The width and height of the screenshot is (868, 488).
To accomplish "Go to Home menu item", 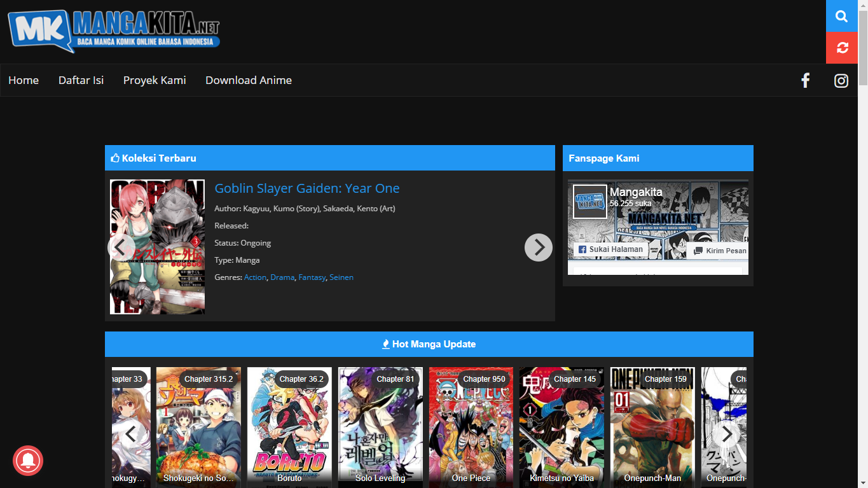I will [24, 80].
